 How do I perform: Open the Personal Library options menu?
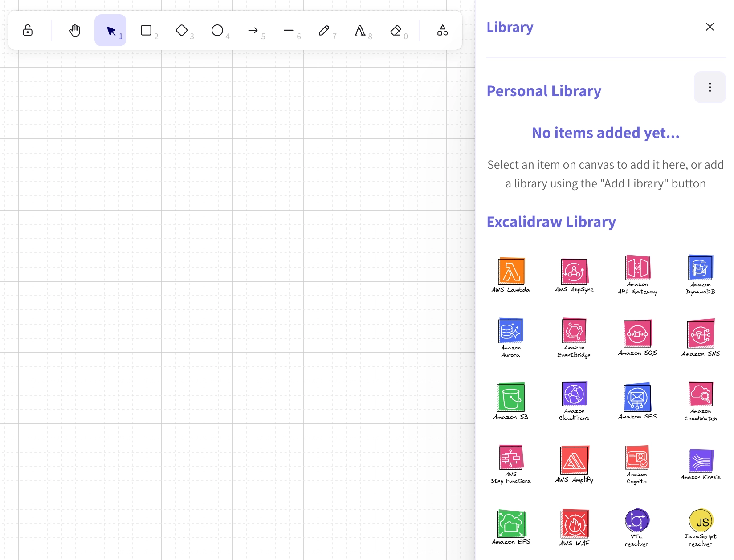[x=710, y=87]
